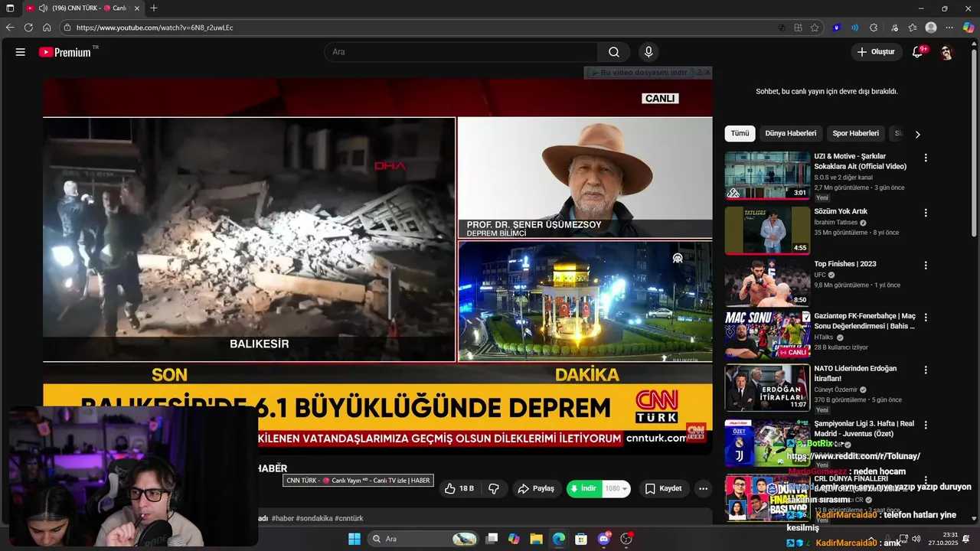
Task: Click the YouTube search input field
Action: [x=461, y=52]
